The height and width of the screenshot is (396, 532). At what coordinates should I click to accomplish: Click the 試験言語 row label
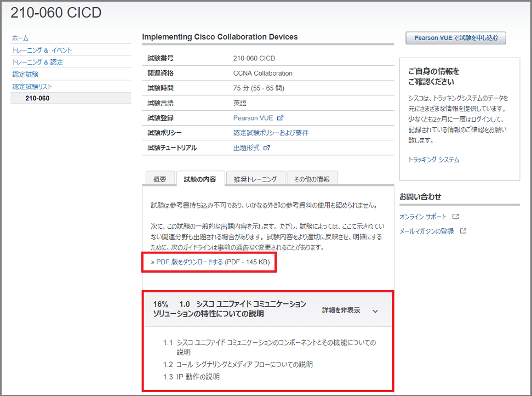[x=161, y=103]
